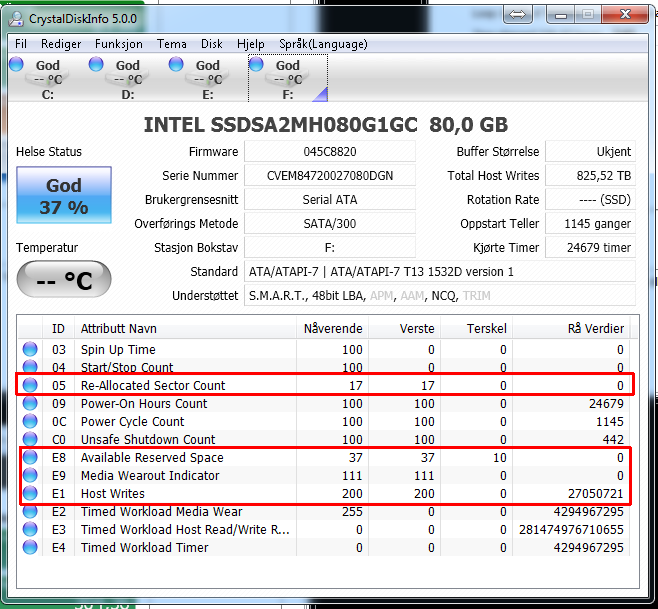Click the Buffer Størrelse Ukjent field

[590, 152]
